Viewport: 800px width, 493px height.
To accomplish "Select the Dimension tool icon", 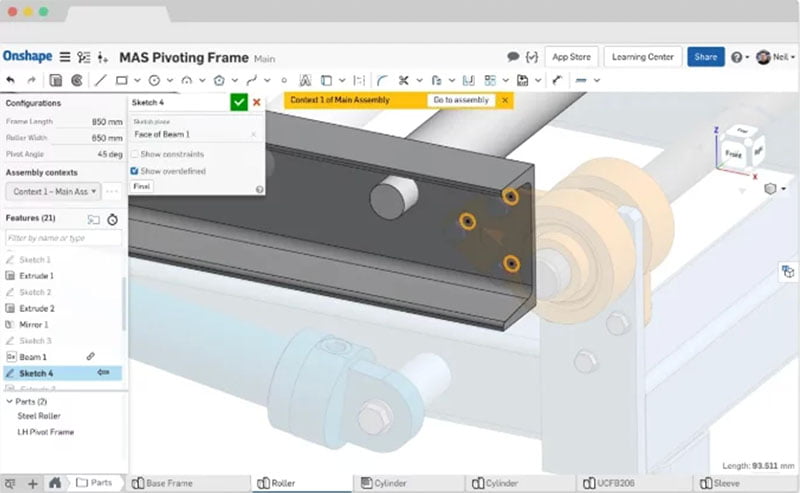I will point(557,80).
